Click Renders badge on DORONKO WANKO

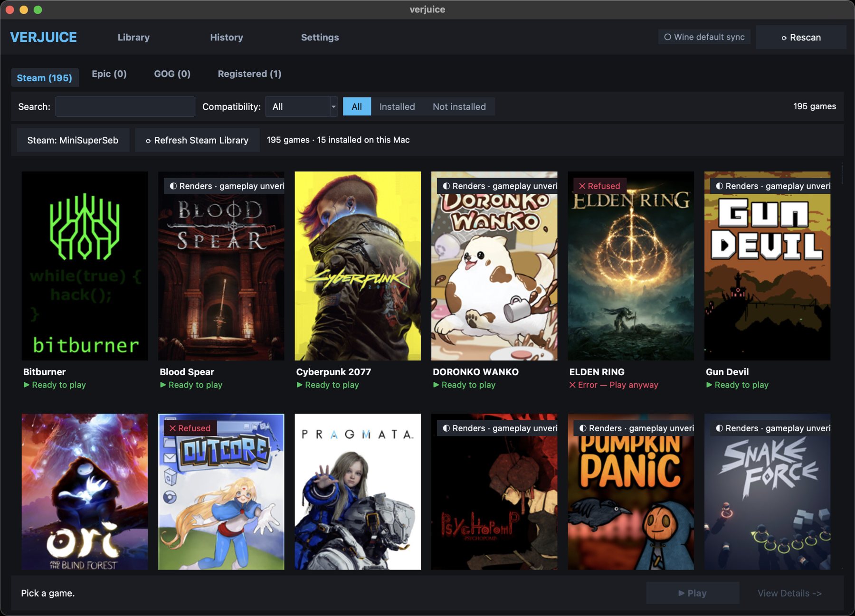(497, 186)
